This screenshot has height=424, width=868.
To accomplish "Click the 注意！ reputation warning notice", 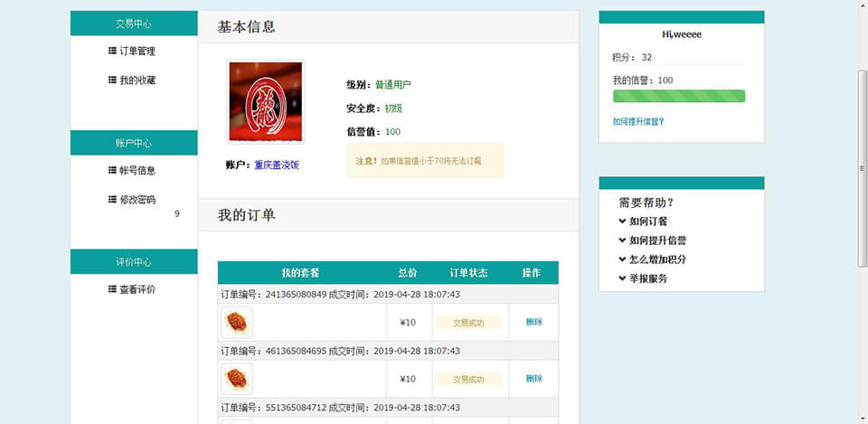I will pyautogui.click(x=426, y=161).
